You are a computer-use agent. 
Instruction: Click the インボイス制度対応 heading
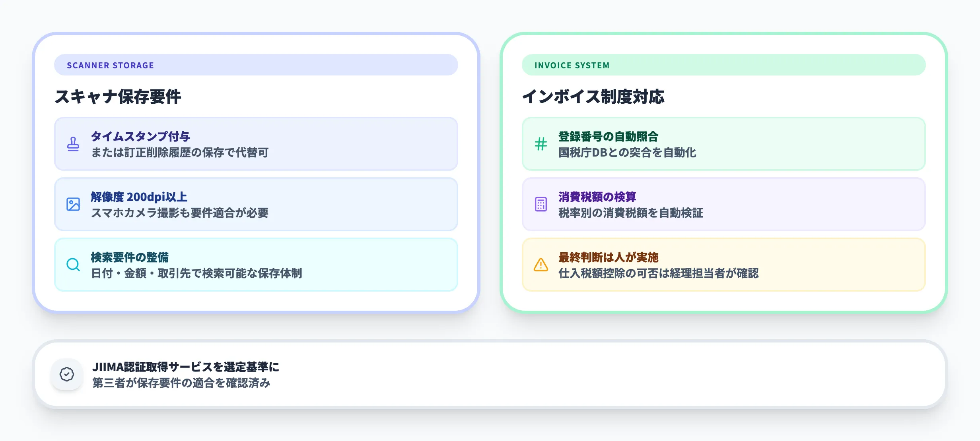(x=593, y=97)
